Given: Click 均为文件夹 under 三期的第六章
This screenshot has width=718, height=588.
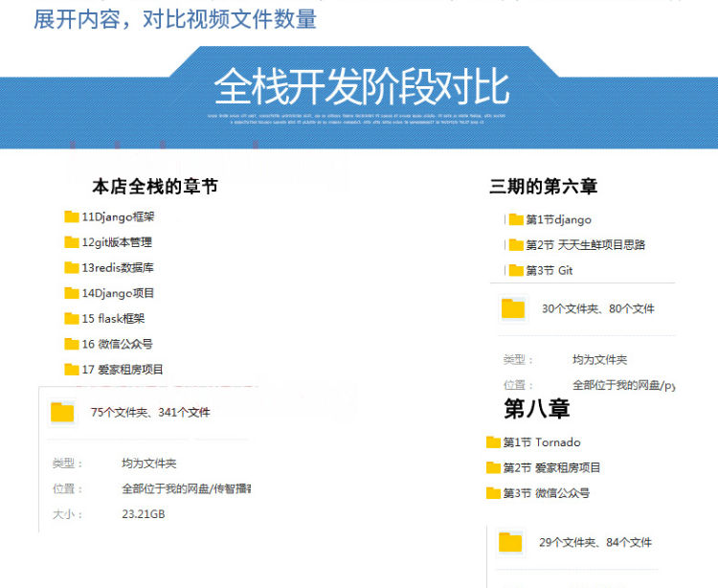Looking at the screenshot, I should (x=599, y=360).
